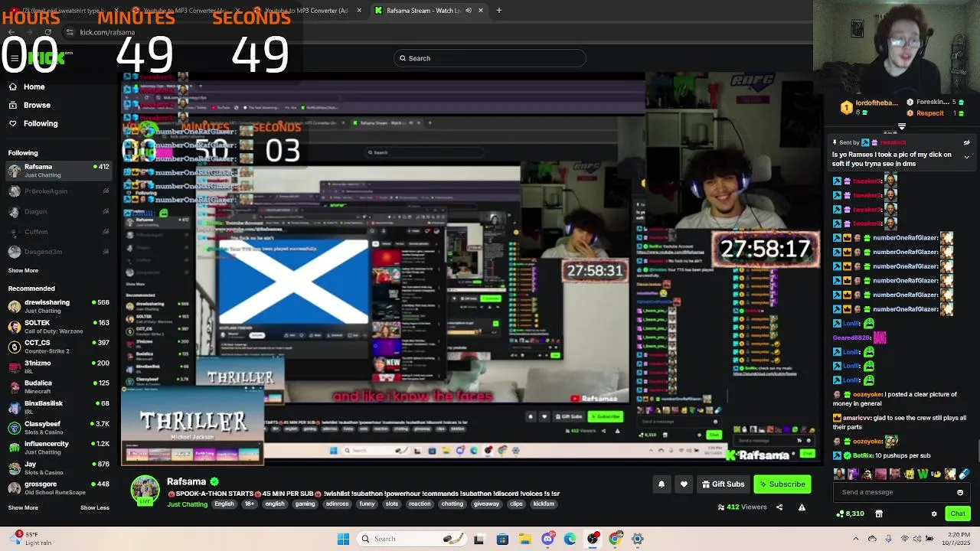Open PrBrokeAgain channel in Following list
Screen dimensions: 980x551
click(x=57, y=191)
